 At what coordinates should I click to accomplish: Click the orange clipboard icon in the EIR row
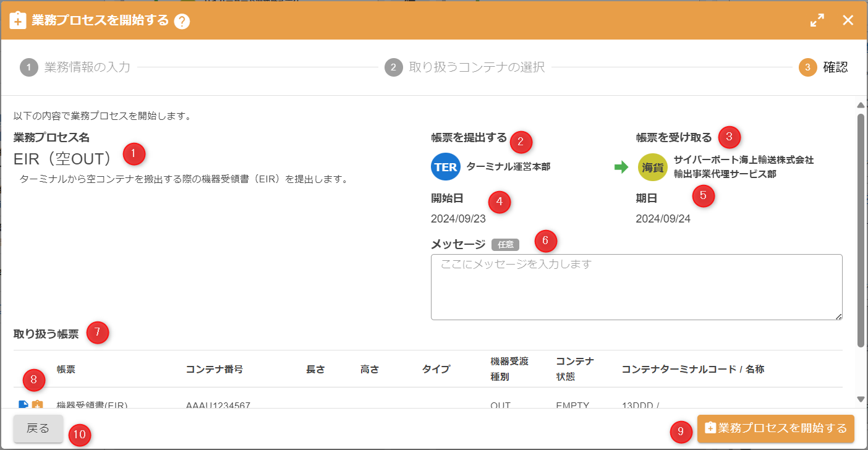click(x=37, y=405)
